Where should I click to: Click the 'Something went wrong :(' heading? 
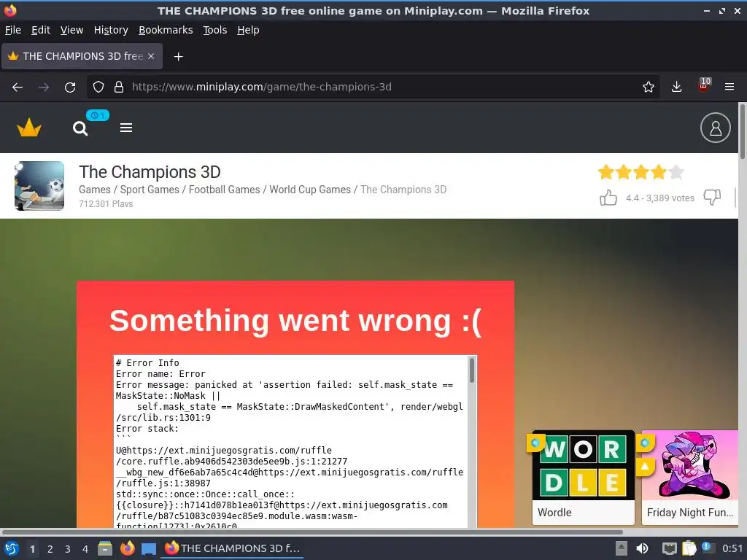click(x=295, y=321)
